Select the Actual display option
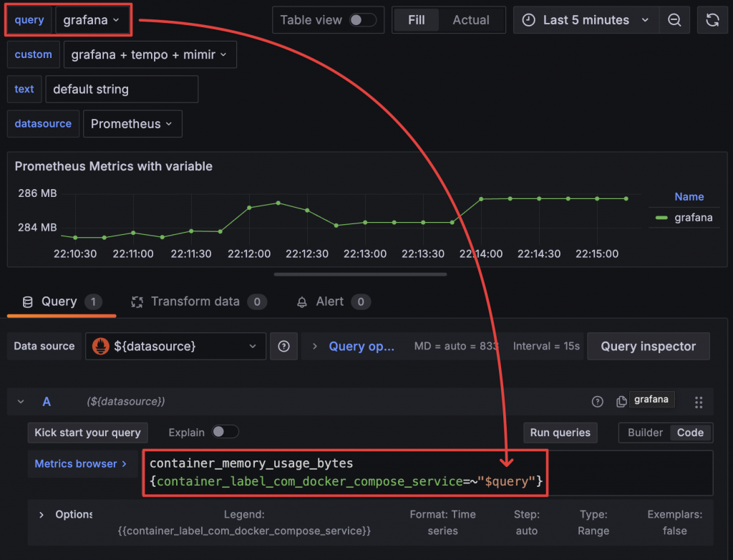 [x=471, y=20]
